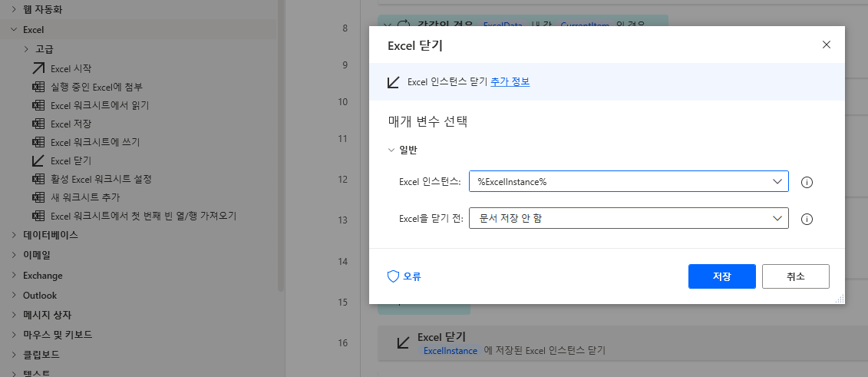Click the 취소 button
This screenshot has height=377, width=868.
pos(796,276)
